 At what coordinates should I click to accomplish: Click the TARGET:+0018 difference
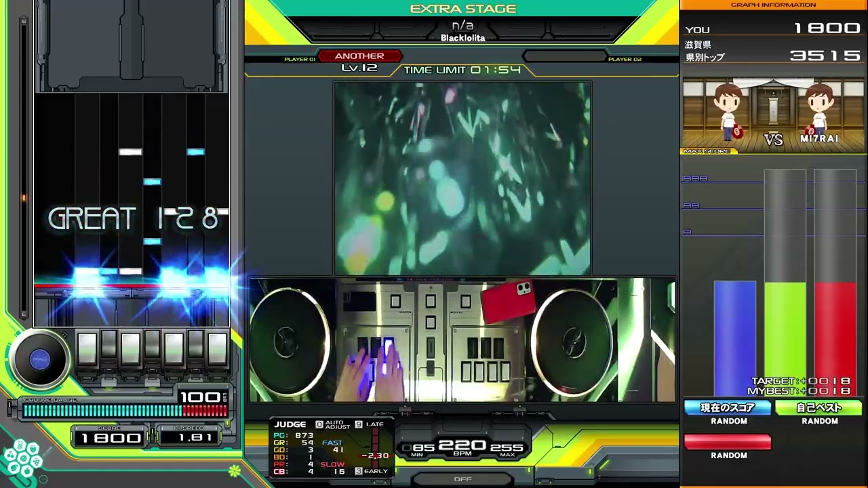[801, 382]
